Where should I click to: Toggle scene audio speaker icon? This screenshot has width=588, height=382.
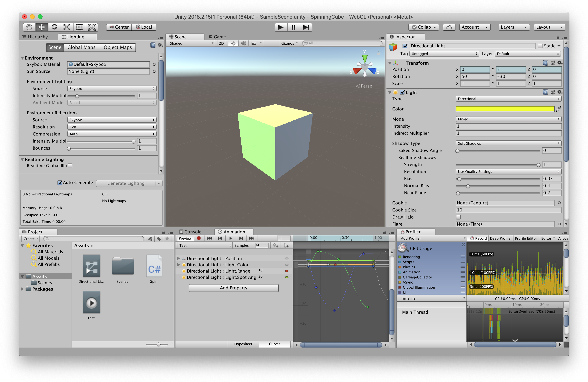[243, 43]
